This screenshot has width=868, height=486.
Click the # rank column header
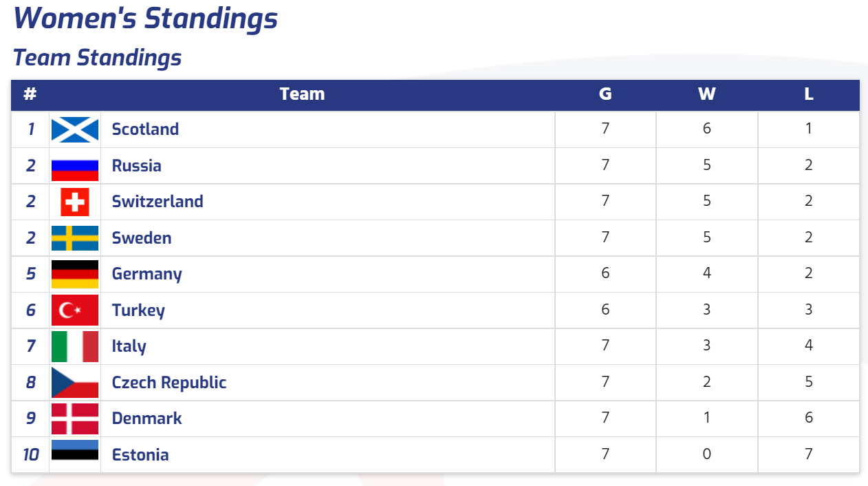[30, 94]
